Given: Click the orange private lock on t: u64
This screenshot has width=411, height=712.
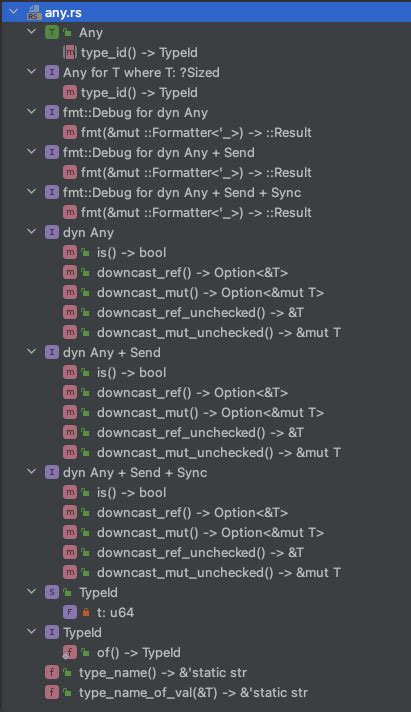Looking at the screenshot, I should click(x=85, y=612).
